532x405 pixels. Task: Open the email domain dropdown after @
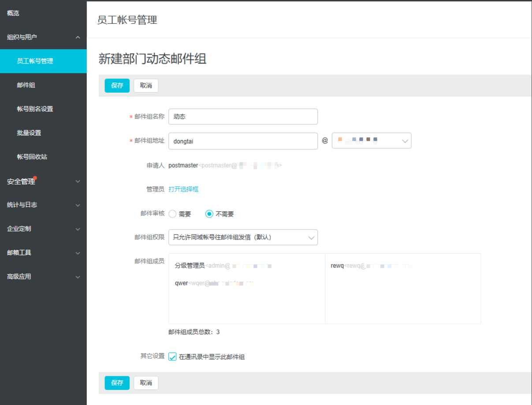[371, 141]
